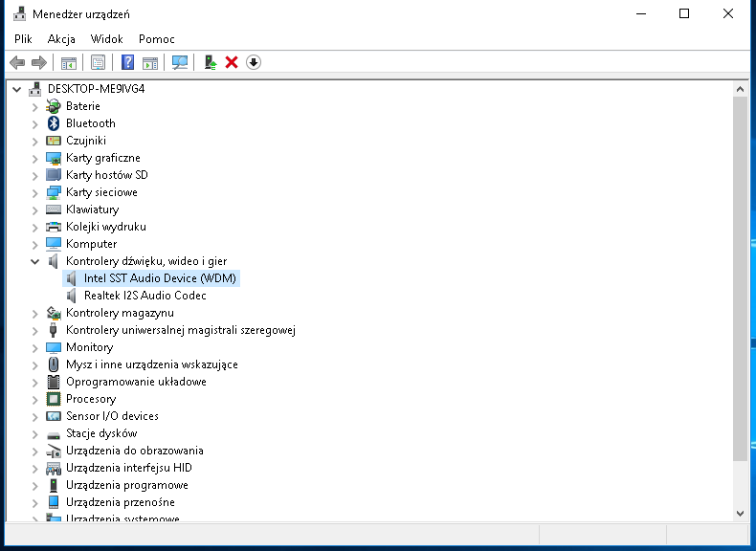The image size is (756, 551).
Task: Click the blue Help question mark icon
Action: coord(128,62)
